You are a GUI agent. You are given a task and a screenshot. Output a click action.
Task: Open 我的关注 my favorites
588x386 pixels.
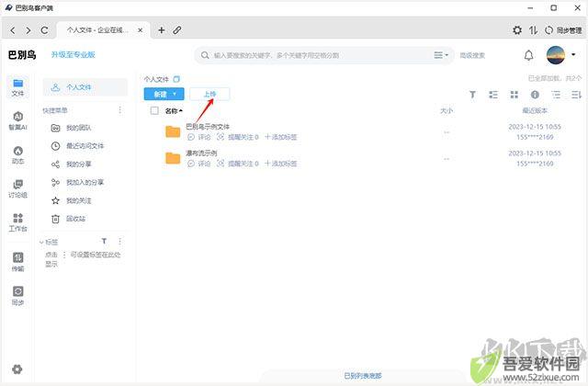pyautogui.click(x=72, y=200)
